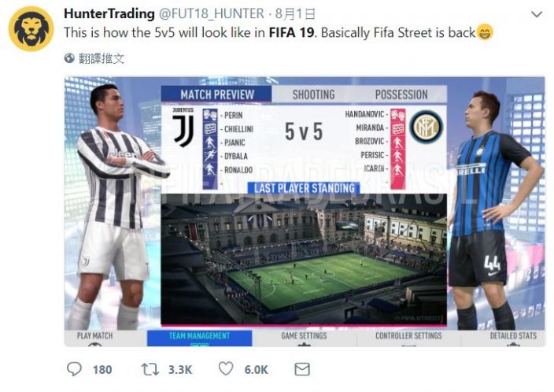Select Team Management menu item
This screenshot has height=392, width=554.
tap(199, 338)
